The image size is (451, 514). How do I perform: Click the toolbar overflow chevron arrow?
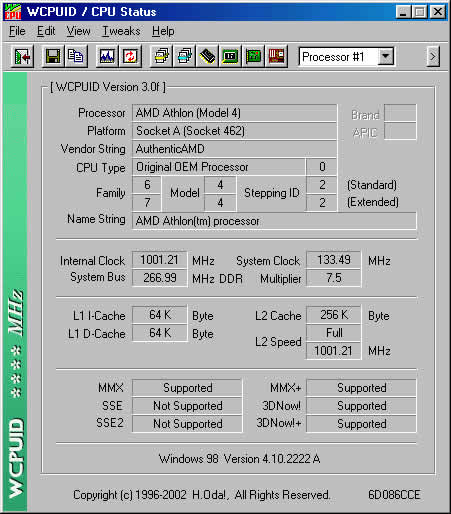pyautogui.click(x=433, y=57)
